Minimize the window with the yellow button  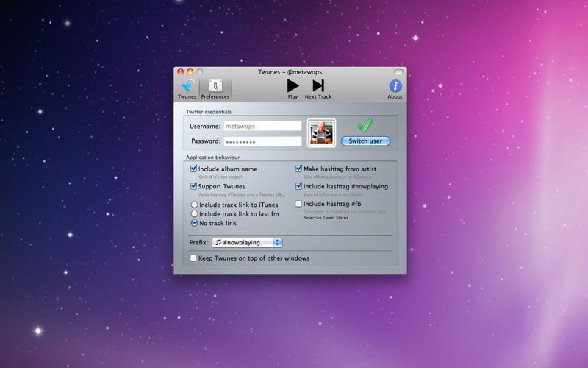pyautogui.click(x=190, y=71)
